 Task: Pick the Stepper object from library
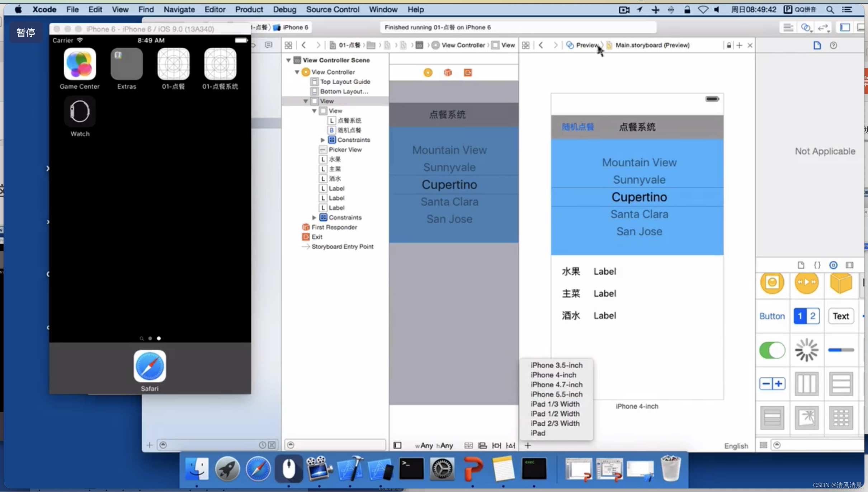772,384
